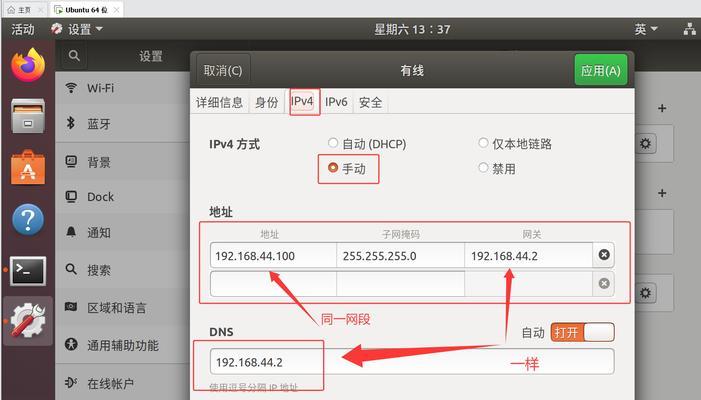Click the 通用辅助功能 accessibility icon
Viewport: 701px width, 400px height.
coord(71,344)
